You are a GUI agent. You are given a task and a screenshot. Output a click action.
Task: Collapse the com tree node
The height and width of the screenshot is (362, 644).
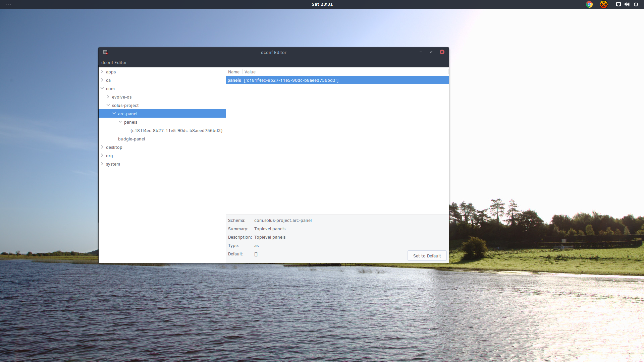102,88
